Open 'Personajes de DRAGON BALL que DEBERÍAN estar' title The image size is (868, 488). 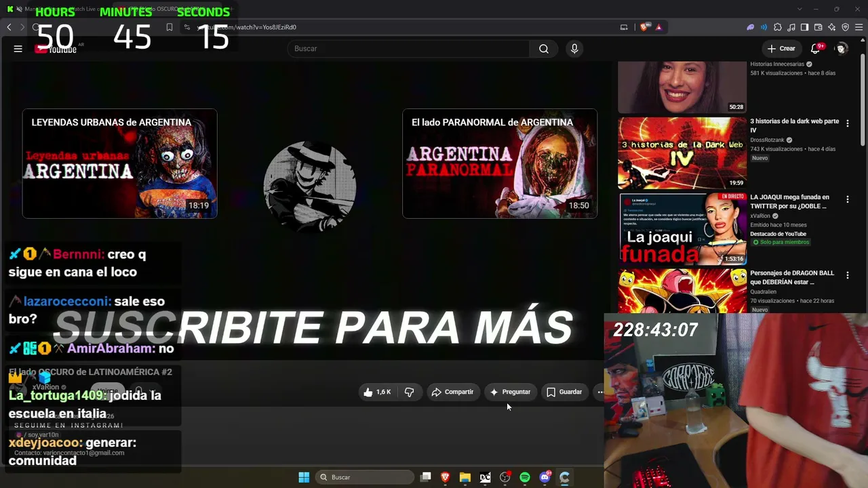pos(792,277)
